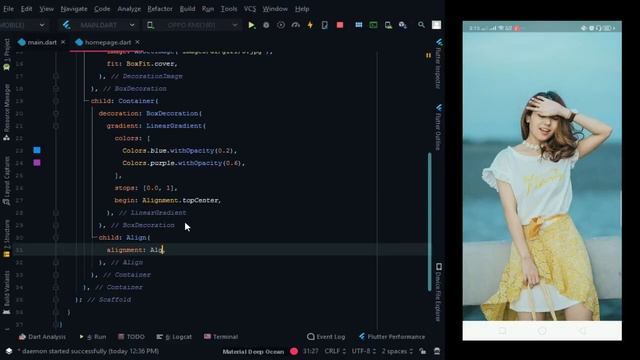Click the user avatar icon on the toolbar
This screenshot has width=640, height=360.
click(x=436, y=25)
